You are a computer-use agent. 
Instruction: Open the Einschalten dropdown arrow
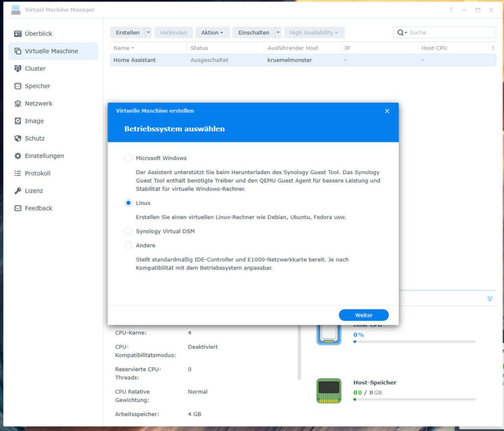tap(278, 33)
